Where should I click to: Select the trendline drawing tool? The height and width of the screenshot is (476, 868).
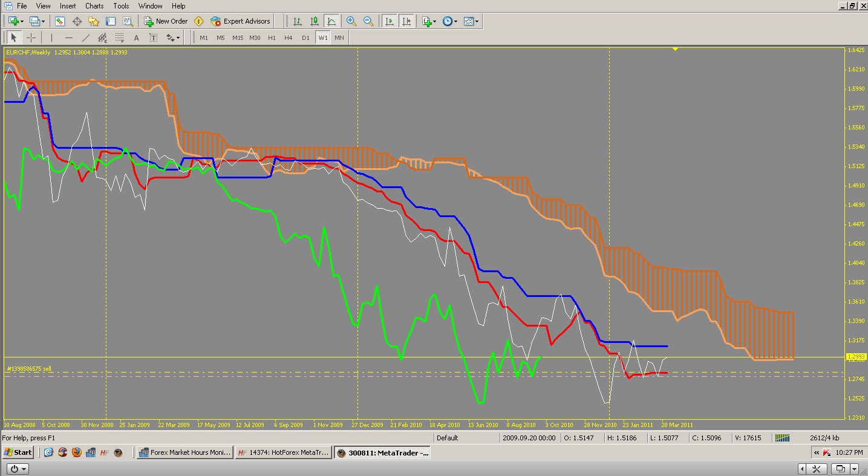[86, 37]
